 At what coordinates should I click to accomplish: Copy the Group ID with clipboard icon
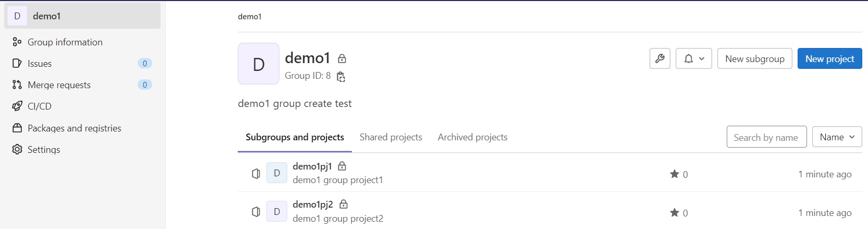341,77
